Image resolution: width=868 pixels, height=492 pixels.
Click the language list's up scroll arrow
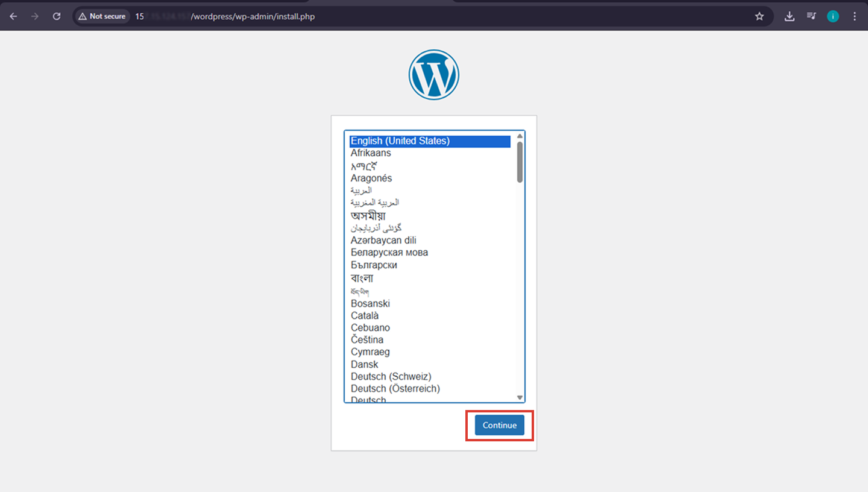519,136
